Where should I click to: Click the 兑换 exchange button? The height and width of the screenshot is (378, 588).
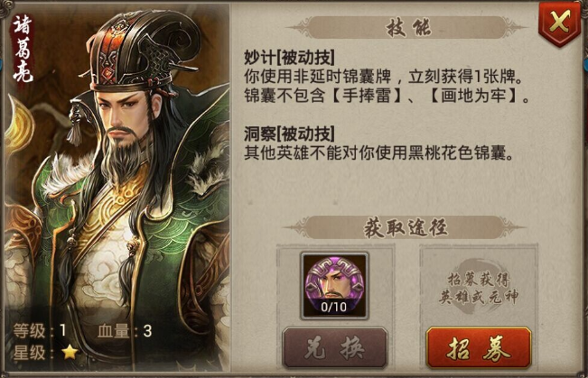pos(334,348)
